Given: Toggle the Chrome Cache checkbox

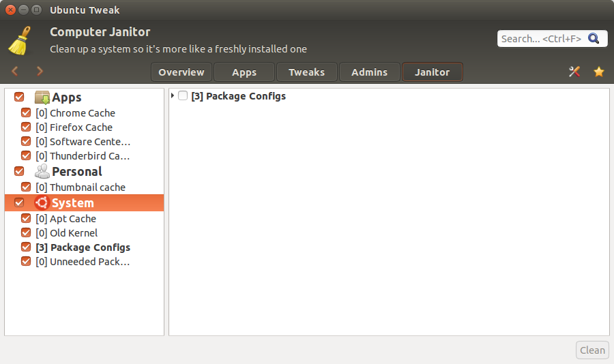Looking at the screenshot, I should [x=26, y=112].
